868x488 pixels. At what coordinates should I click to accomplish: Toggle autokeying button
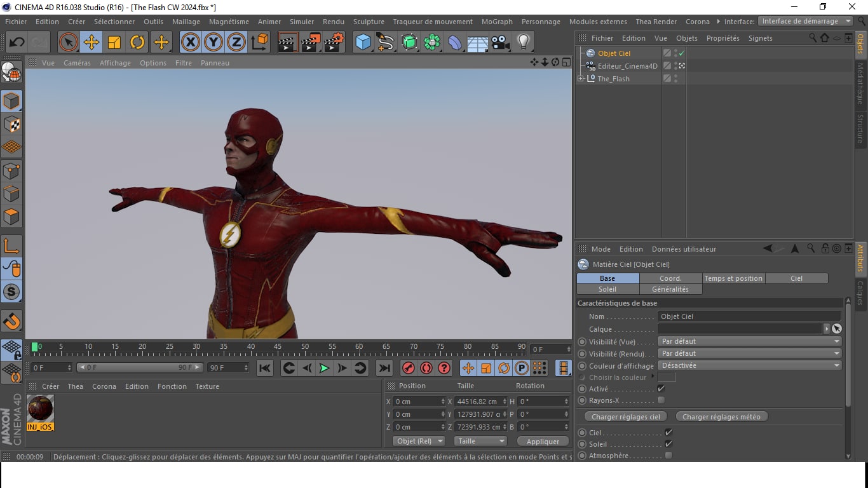tap(426, 368)
